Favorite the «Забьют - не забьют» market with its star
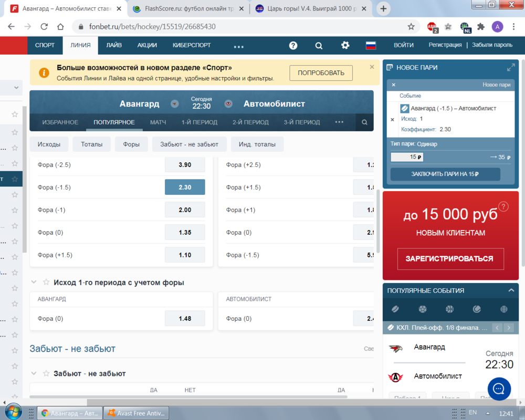 click(x=46, y=373)
